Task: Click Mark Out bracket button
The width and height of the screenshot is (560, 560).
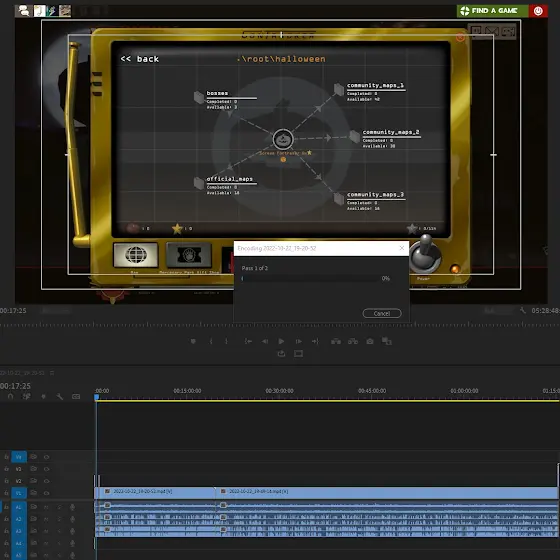Action: [226, 341]
